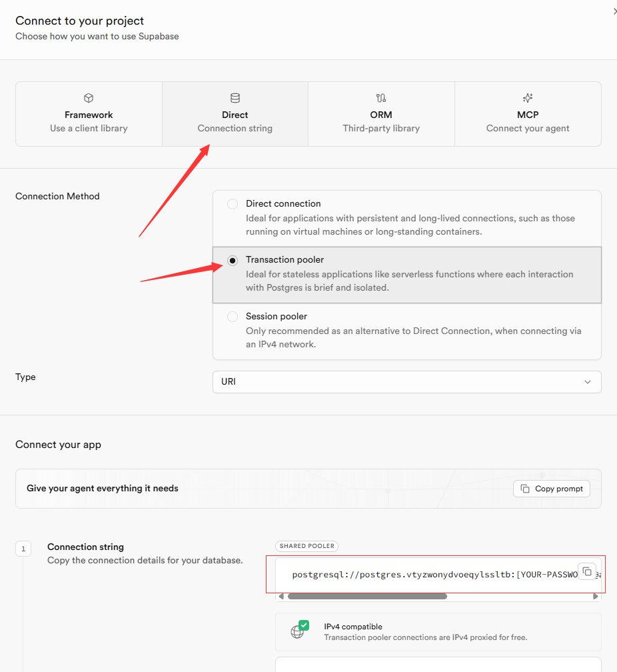Image resolution: width=617 pixels, height=672 pixels.
Task: Click the chevron on the Type selector
Action: 587,382
